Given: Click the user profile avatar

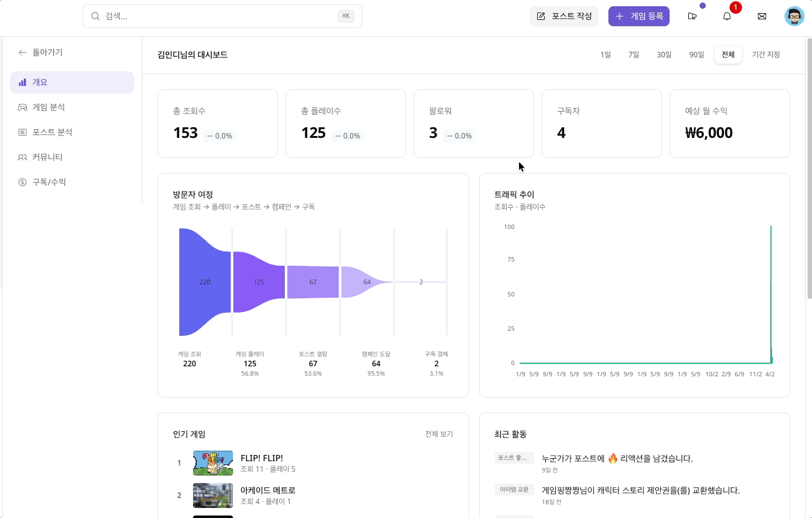Looking at the screenshot, I should pos(794,16).
